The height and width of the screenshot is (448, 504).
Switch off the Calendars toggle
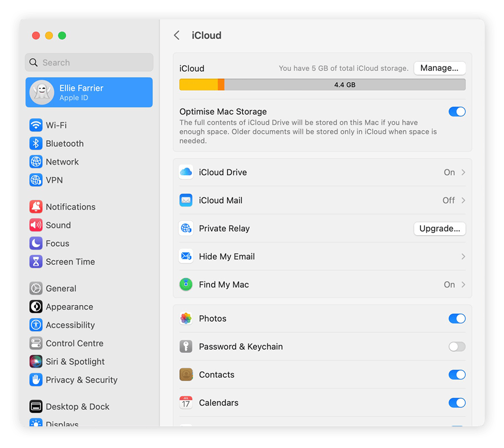[x=457, y=403]
